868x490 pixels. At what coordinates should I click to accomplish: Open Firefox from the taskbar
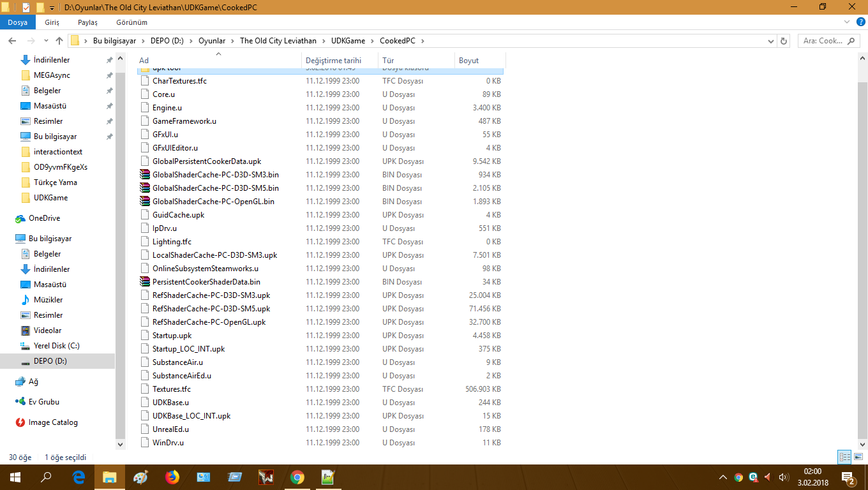pyautogui.click(x=172, y=477)
